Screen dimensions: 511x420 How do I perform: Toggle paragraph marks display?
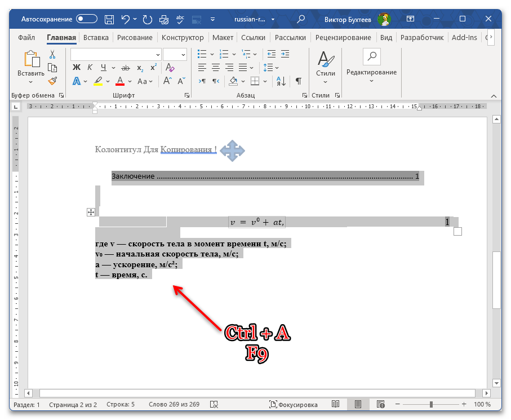tap(298, 81)
